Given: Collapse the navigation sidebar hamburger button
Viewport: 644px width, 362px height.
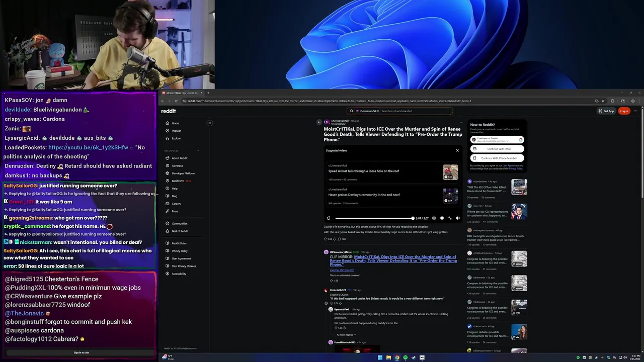Looking at the screenshot, I should [210, 123].
